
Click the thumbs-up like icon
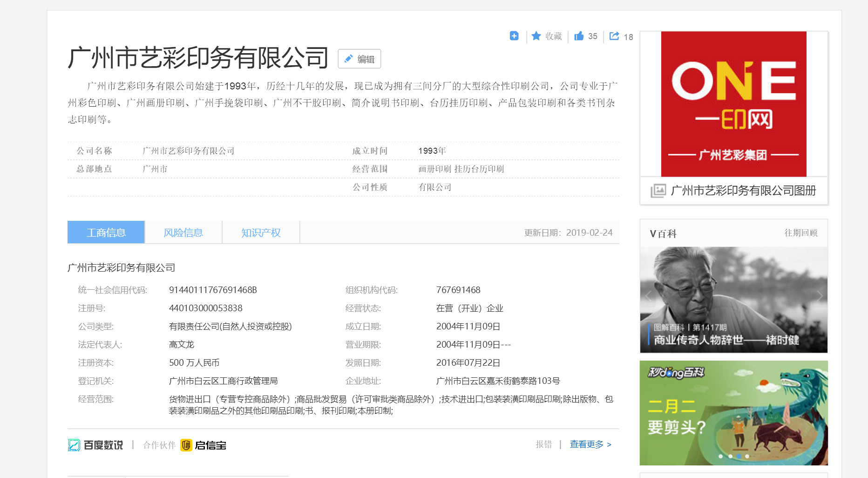coord(579,36)
